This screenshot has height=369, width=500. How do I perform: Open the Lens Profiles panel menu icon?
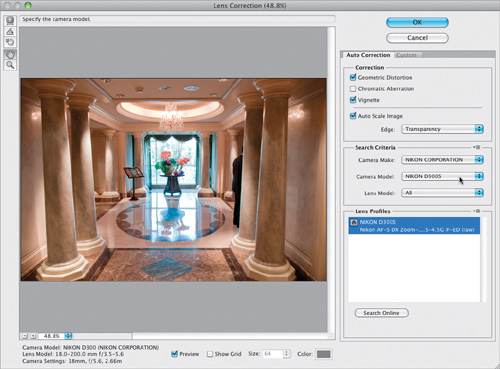477,211
